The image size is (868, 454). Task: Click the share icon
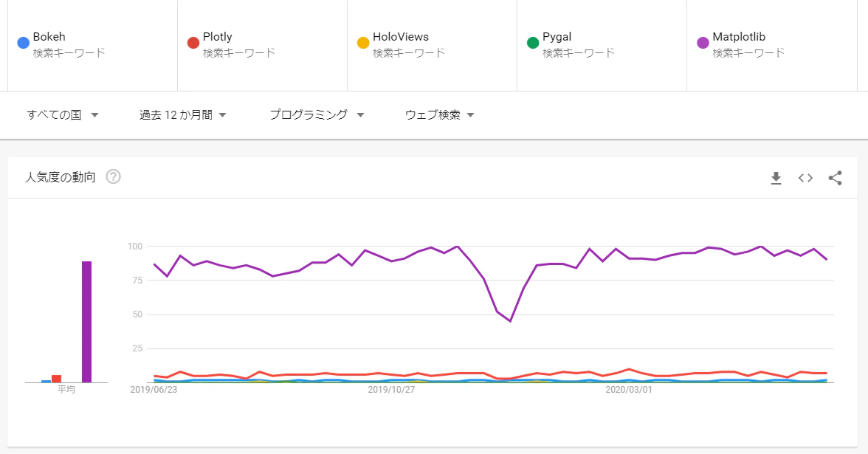[x=835, y=178]
